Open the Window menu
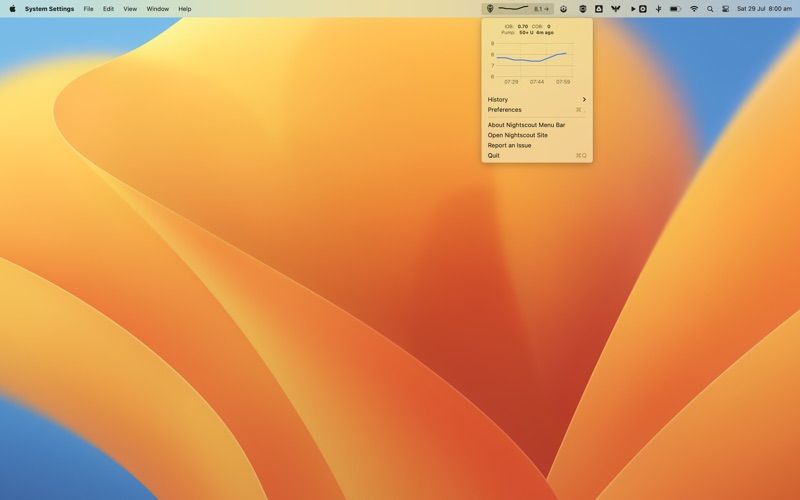 [x=158, y=9]
